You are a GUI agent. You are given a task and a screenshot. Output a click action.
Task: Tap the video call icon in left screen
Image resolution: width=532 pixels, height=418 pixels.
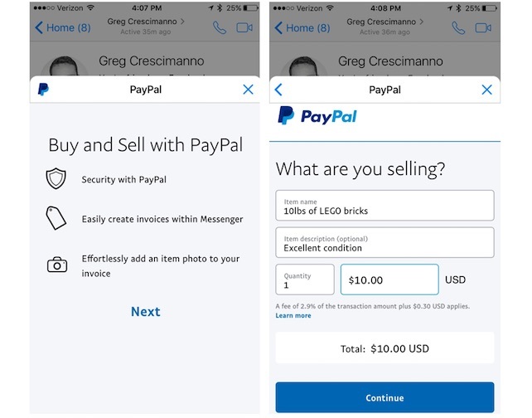coord(244,27)
